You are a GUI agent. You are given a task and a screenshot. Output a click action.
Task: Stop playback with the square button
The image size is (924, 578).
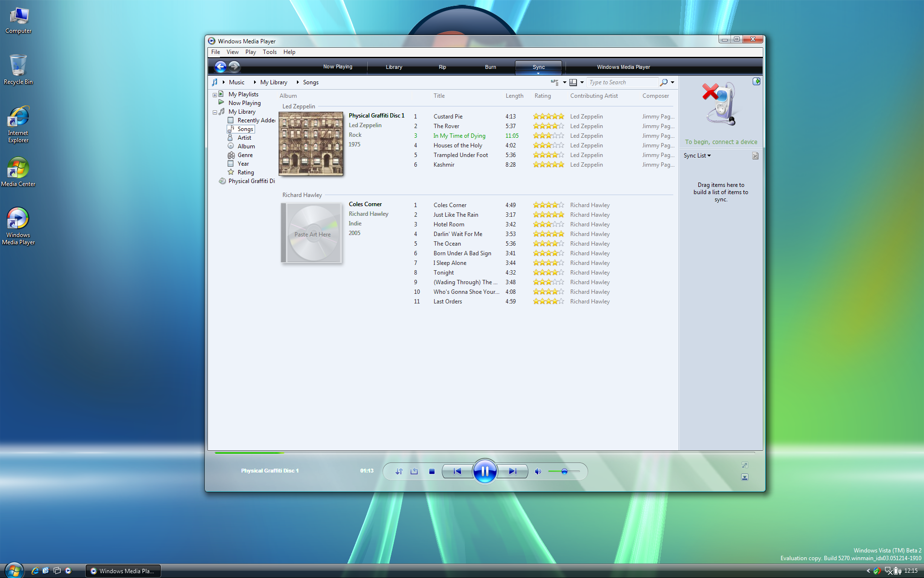[x=432, y=472]
